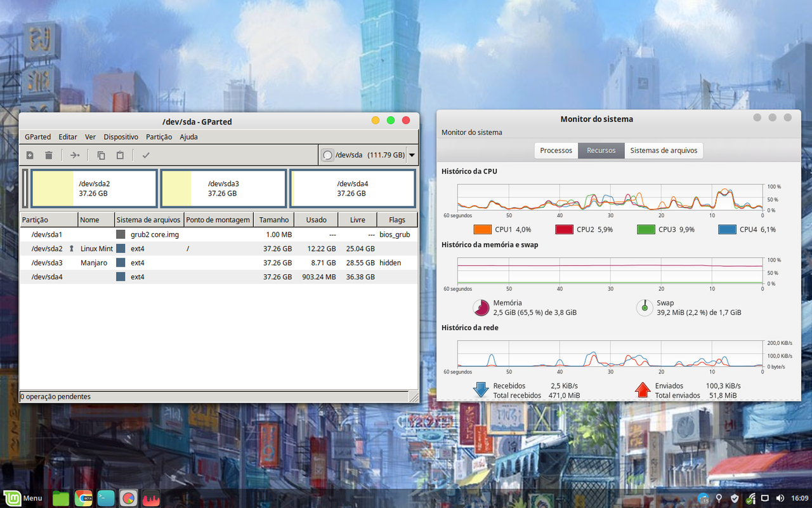Click the red Enviados up arrow icon

coord(643,390)
